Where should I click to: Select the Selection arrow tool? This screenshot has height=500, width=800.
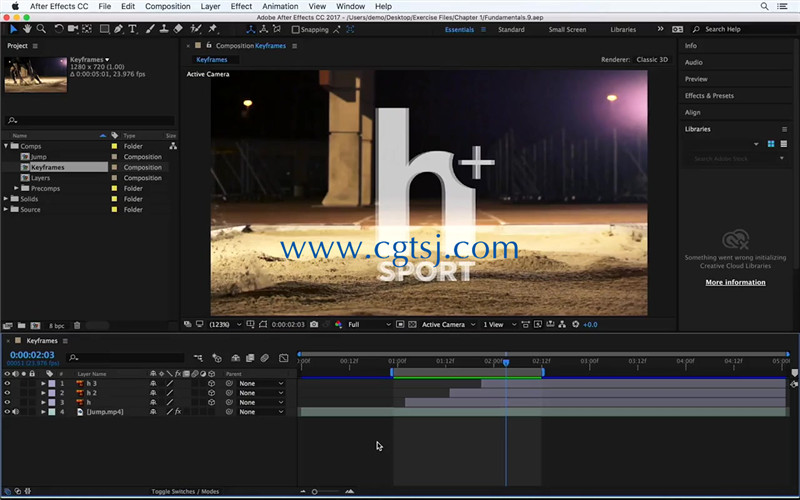tap(13, 29)
